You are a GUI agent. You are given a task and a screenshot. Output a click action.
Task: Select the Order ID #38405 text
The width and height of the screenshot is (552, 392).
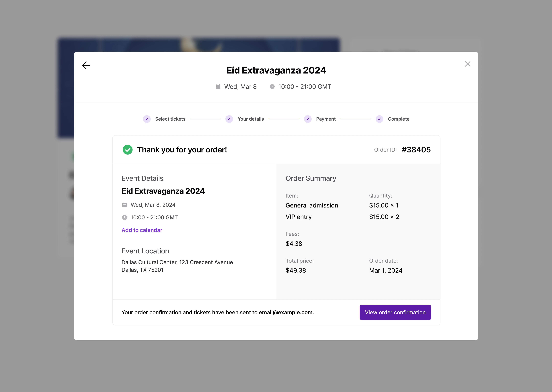[416, 150]
